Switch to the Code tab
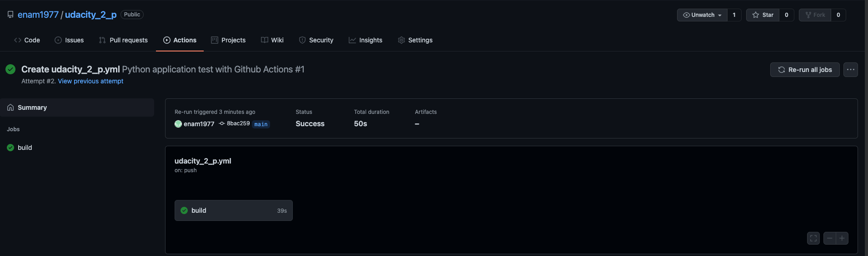 tap(27, 40)
